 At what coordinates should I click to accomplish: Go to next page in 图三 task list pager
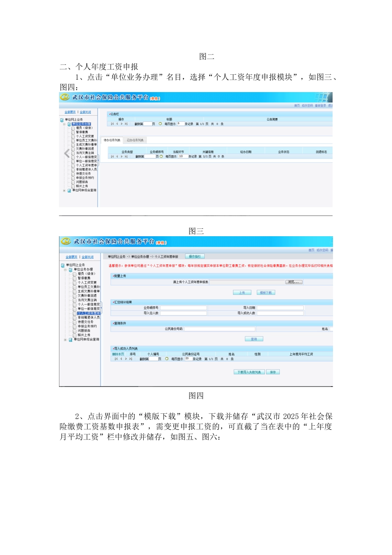pyautogui.click(x=122, y=157)
